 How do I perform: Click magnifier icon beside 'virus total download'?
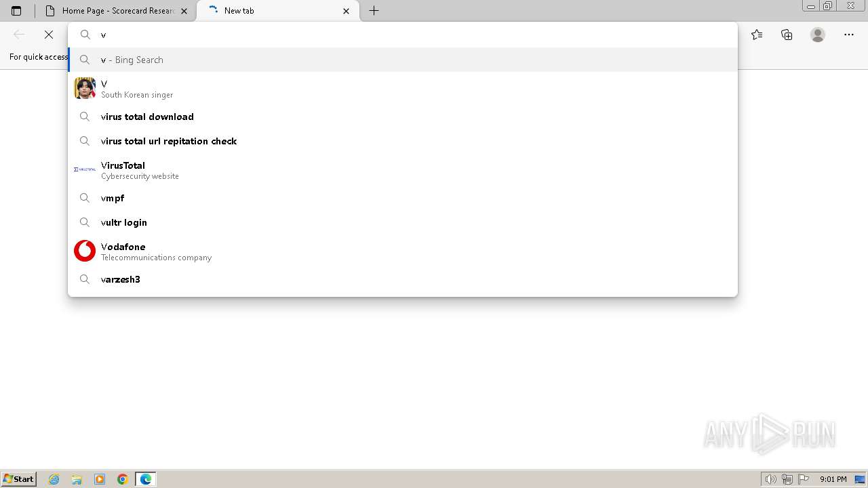[85, 117]
